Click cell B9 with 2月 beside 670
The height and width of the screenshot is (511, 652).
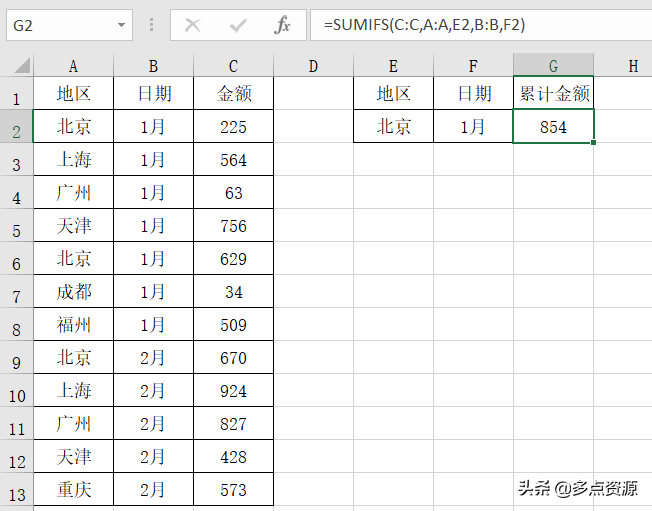click(x=153, y=358)
